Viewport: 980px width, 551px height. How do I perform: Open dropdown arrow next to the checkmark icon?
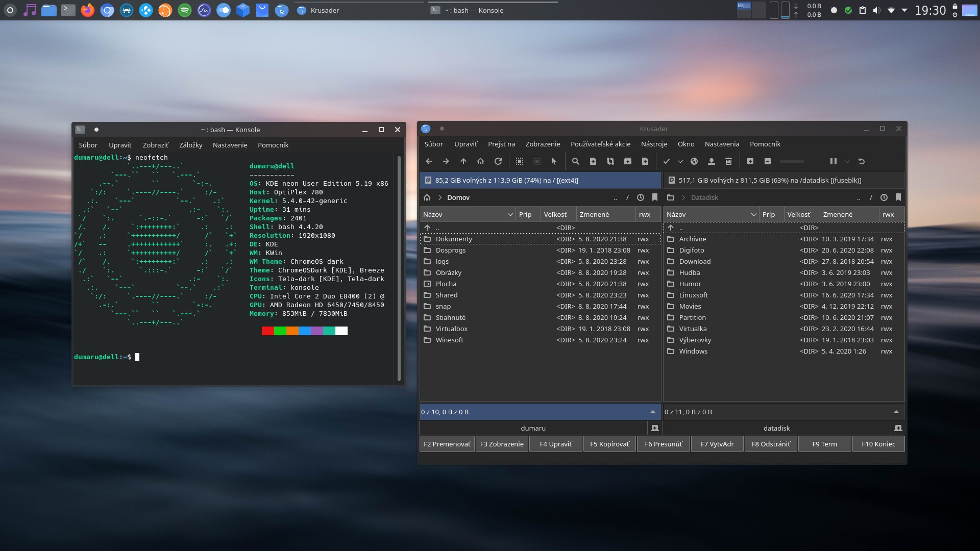coord(680,161)
